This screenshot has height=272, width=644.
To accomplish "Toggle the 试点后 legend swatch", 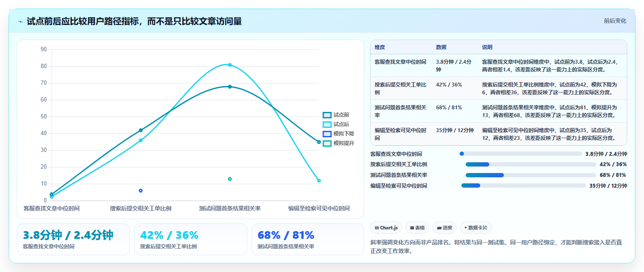I will (x=327, y=124).
